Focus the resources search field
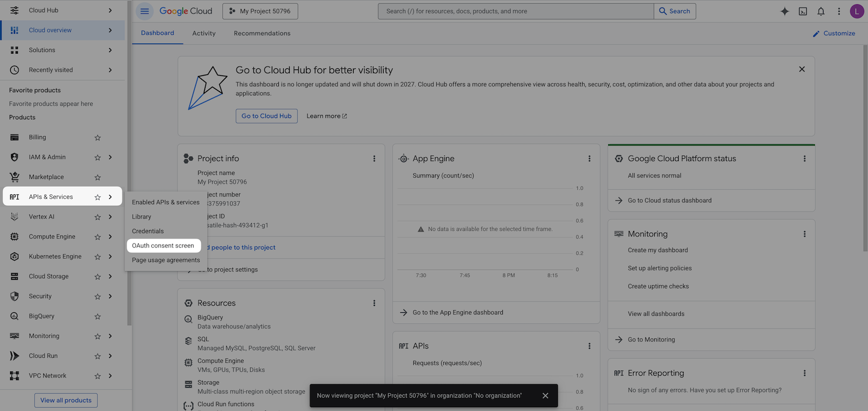This screenshot has height=411, width=868. pyautogui.click(x=515, y=11)
